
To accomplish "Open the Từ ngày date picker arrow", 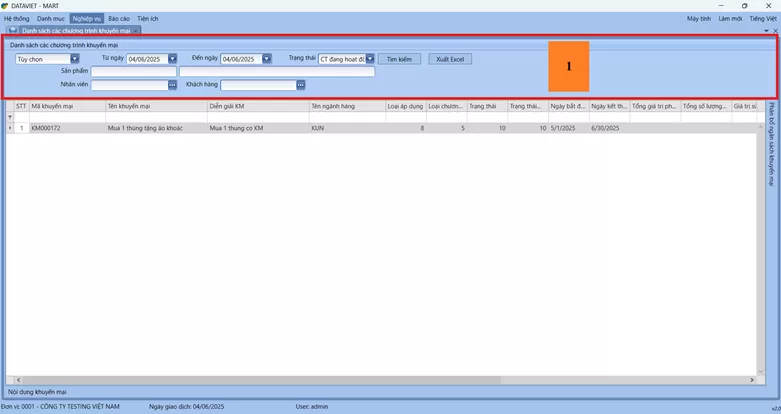I will point(172,59).
